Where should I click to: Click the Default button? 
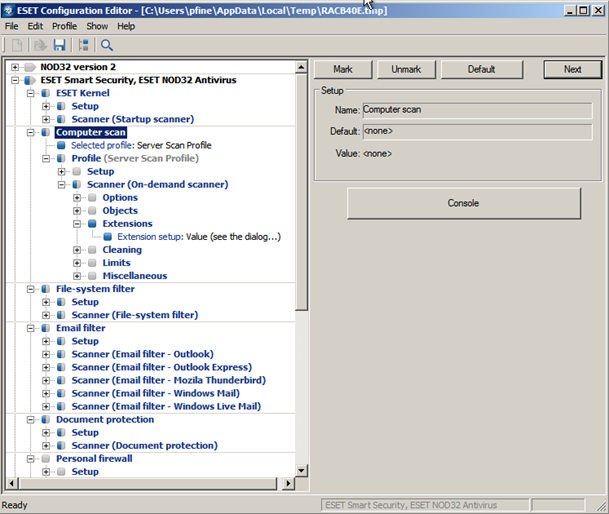[x=482, y=70]
